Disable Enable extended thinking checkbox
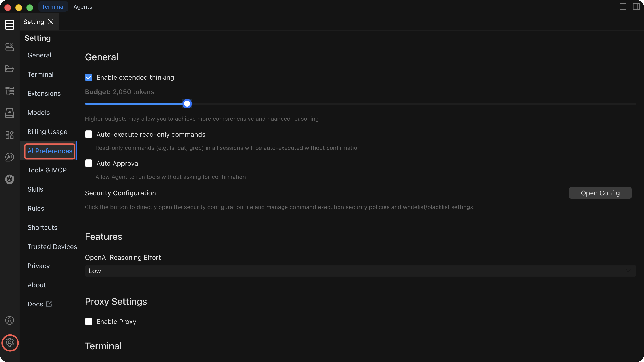This screenshot has height=362, width=644. click(88, 77)
